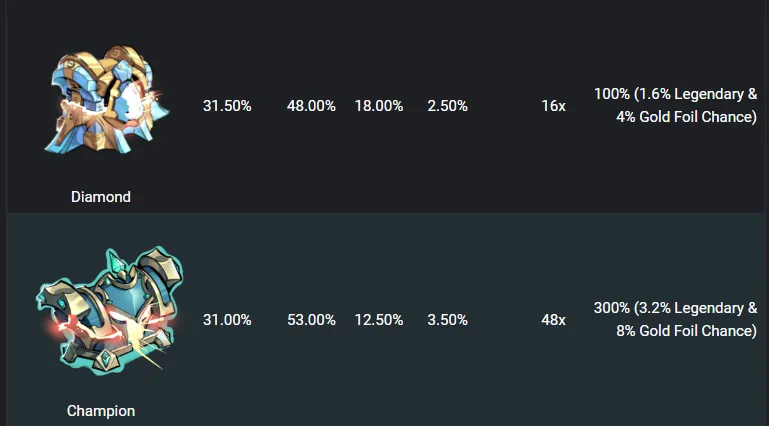Image resolution: width=769 pixels, height=426 pixels.
Task: Click the 16x multiplier value
Action: (553, 106)
